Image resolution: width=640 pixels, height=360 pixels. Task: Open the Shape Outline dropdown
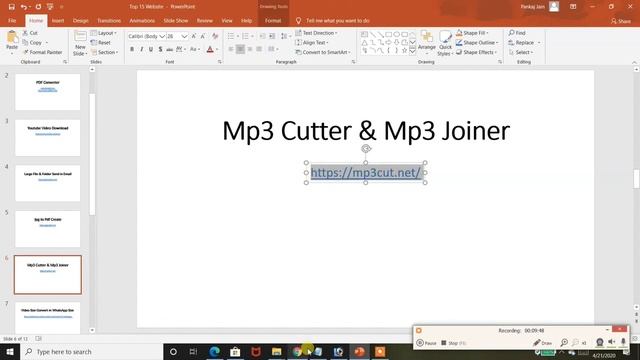[478, 42]
